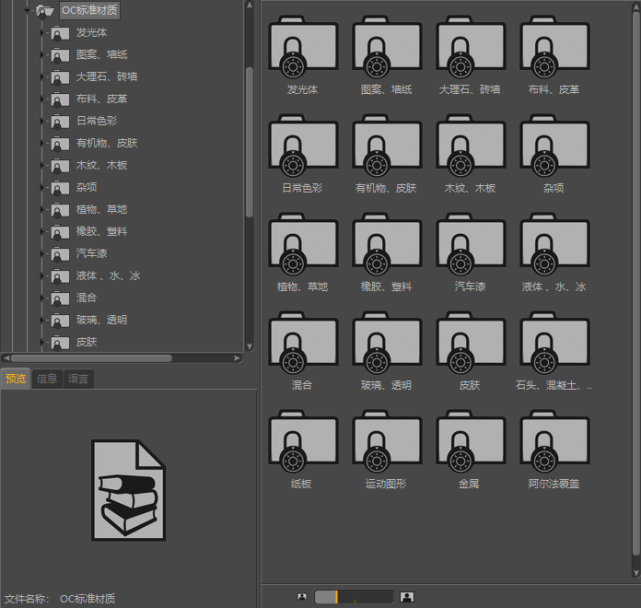Screen dimensions: 641x608
Task: Click the tree panel scroll down arrow
Action: pos(249,346)
